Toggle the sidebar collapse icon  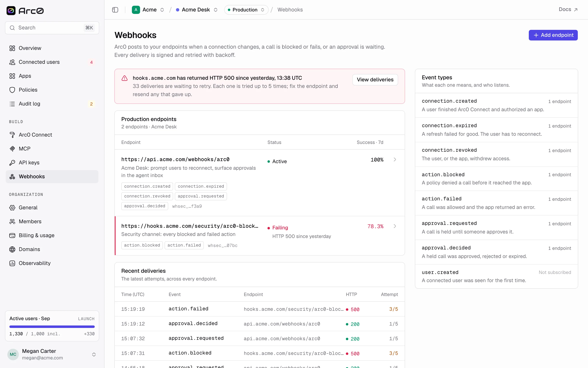tap(115, 10)
